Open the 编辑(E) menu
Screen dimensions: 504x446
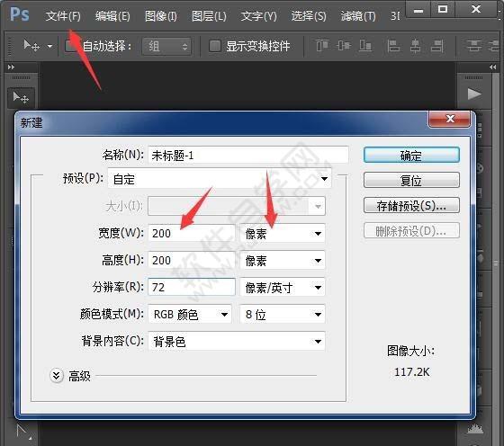pos(112,15)
